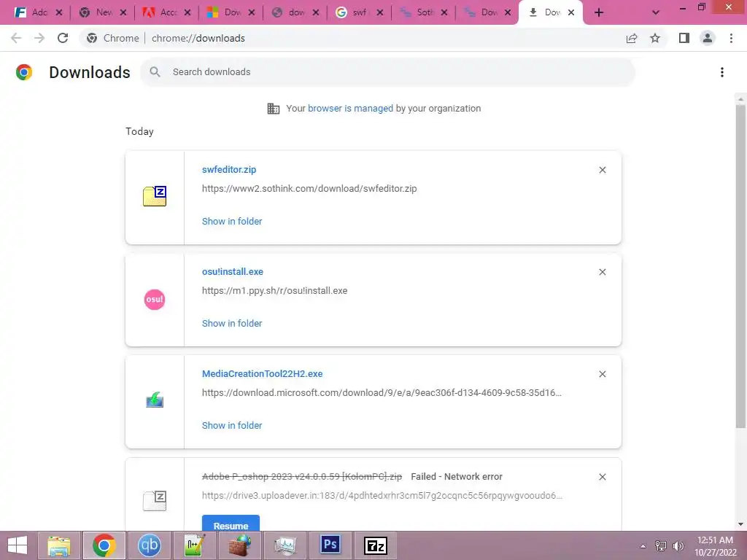Remove osu!install.exe from the list

pyautogui.click(x=602, y=272)
